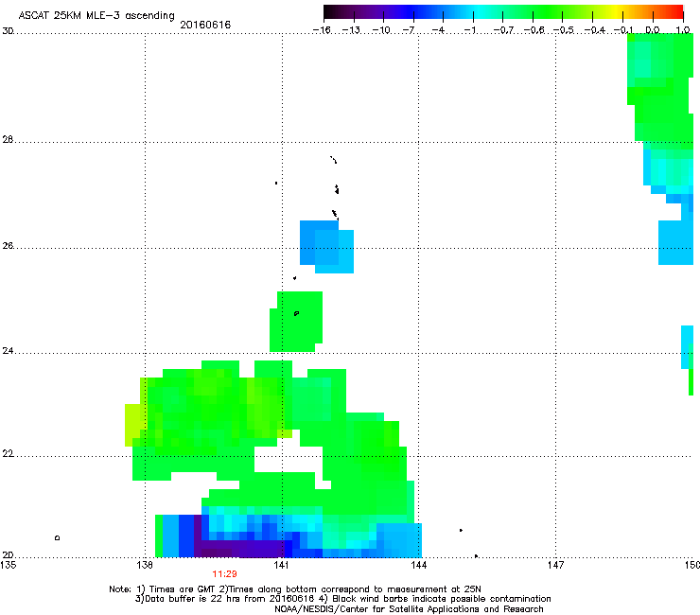Click the color bar label -0.1
Image resolution: width=700 pixels, height=615 pixels.
tap(623, 30)
